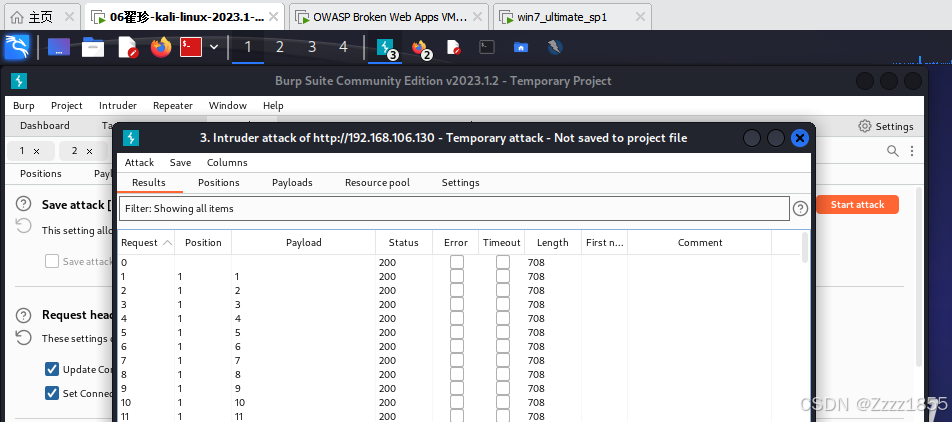Select the 06翟珍-kali-linux VM tab
Image resolution: width=952 pixels, height=422 pixels.
(x=186, y=17)
